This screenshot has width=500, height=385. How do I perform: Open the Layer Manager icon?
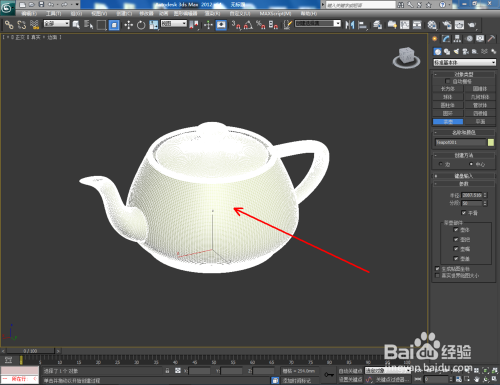[377, 25]
